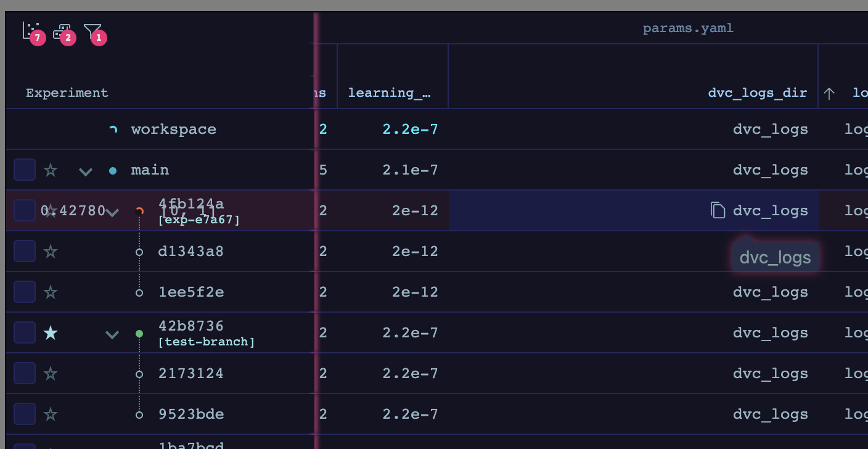Star the 1ee5f2e experiment row
The height and width of the screenshot is (449, 868).
click(x=51, y=292)
